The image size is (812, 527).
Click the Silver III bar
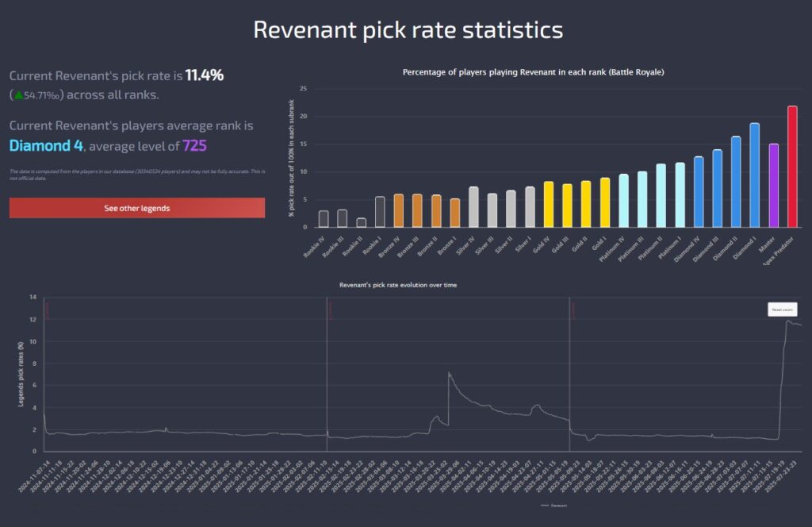point(492,210)
